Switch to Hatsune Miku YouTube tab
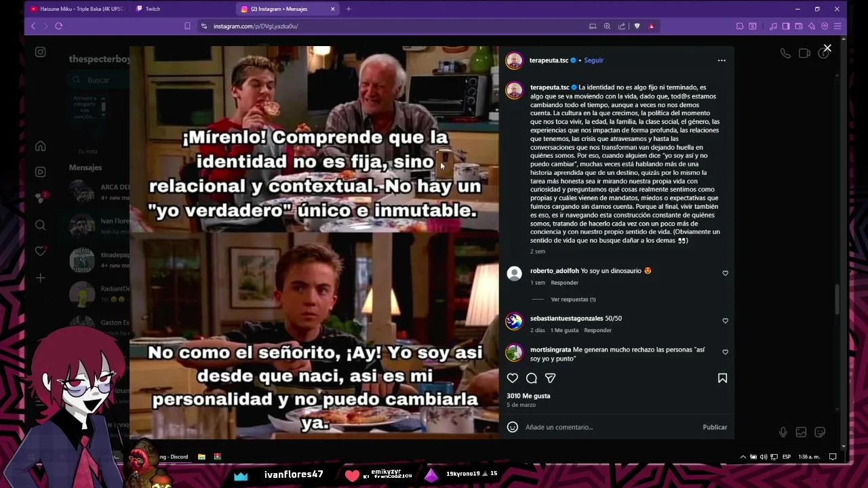Viewport: 868px width, 488px height. (77, 9)
